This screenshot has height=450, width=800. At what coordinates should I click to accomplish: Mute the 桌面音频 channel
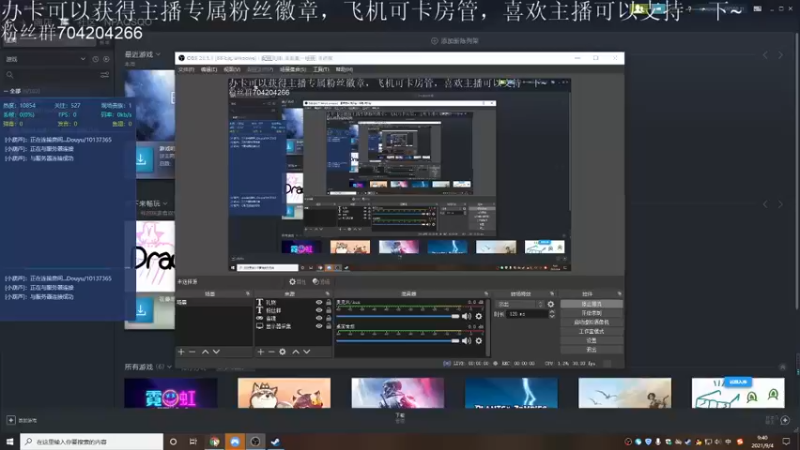(x=466, y=341)
